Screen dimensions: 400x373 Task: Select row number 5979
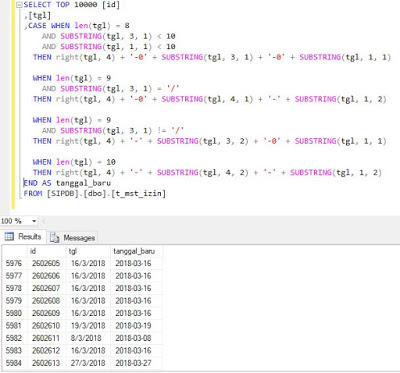pos(14,301)
